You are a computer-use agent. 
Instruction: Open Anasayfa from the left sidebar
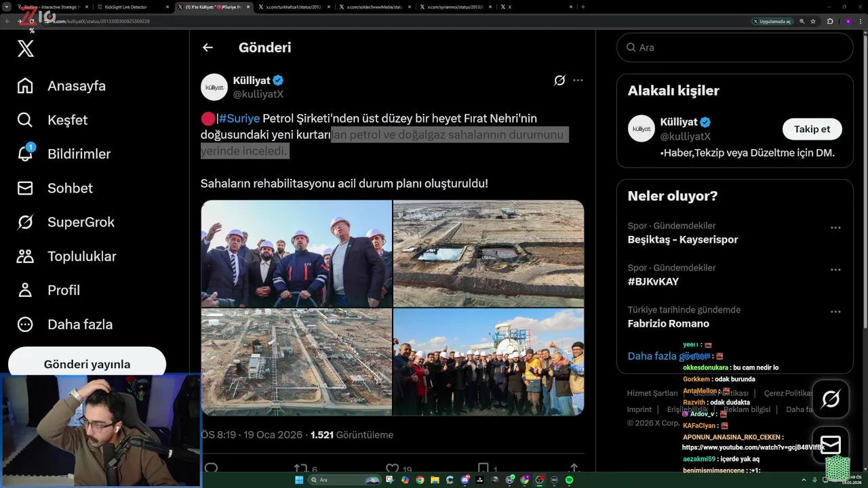[x=62, y=86]
